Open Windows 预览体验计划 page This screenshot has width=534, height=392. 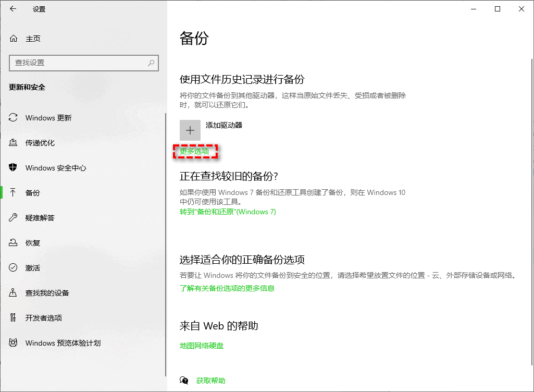pos(63,343)
